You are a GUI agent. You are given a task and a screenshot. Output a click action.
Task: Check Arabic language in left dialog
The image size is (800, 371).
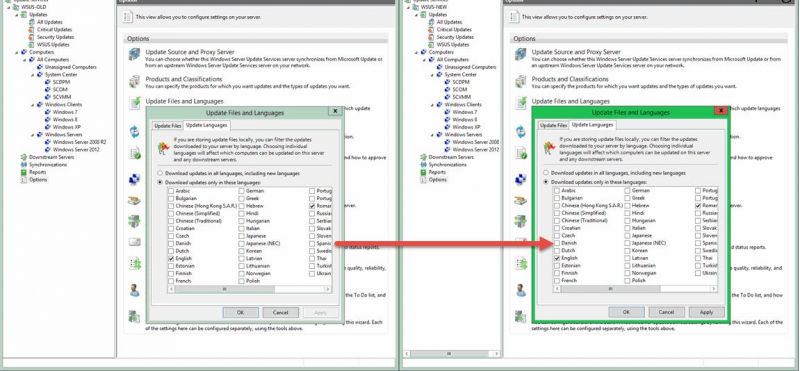point(170,191)
